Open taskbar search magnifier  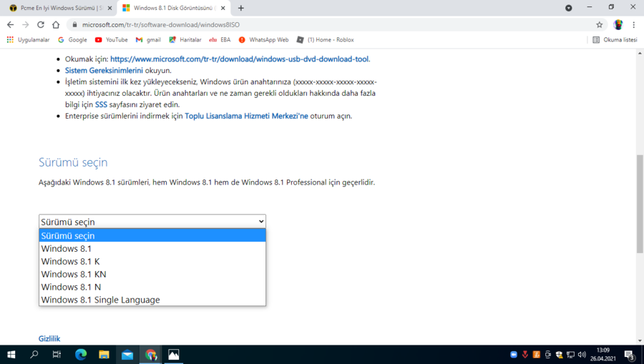(34, 355)
